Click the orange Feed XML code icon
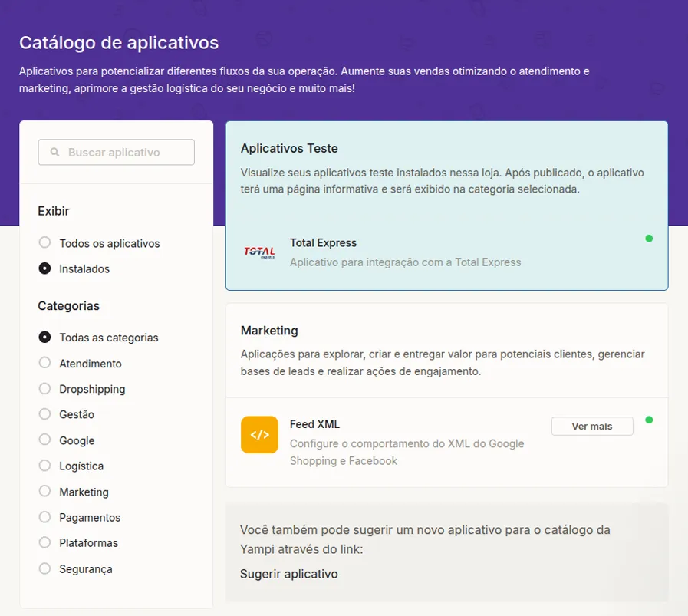 point(259,434)
